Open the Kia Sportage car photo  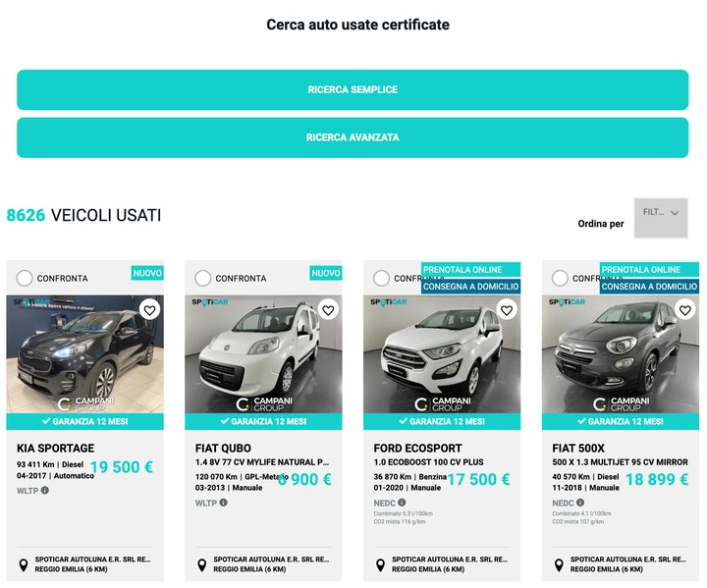pos(84,354)
